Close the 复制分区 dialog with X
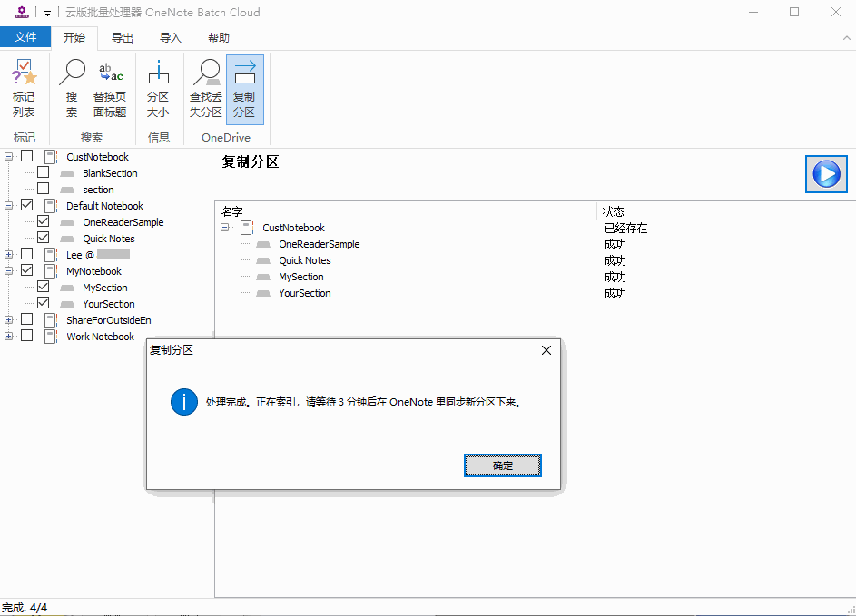Image resolution: width=856 pixels, height=616 pixels. click(546, 350)
